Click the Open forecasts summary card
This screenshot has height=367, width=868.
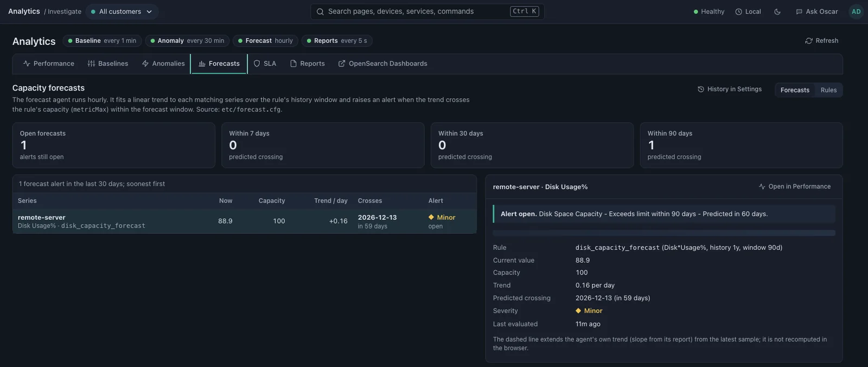[x=114, y=145]
